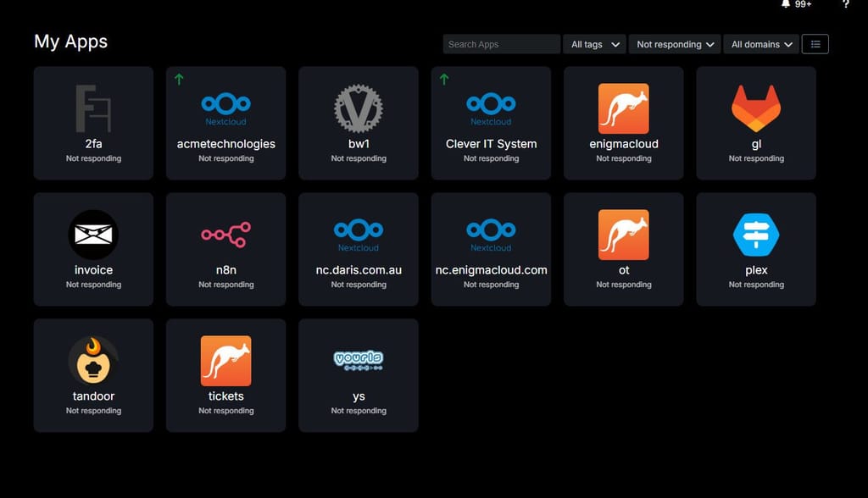Open the Not responding status filter dropdown
Screen dimensions: 868x498
click(674, 44)
